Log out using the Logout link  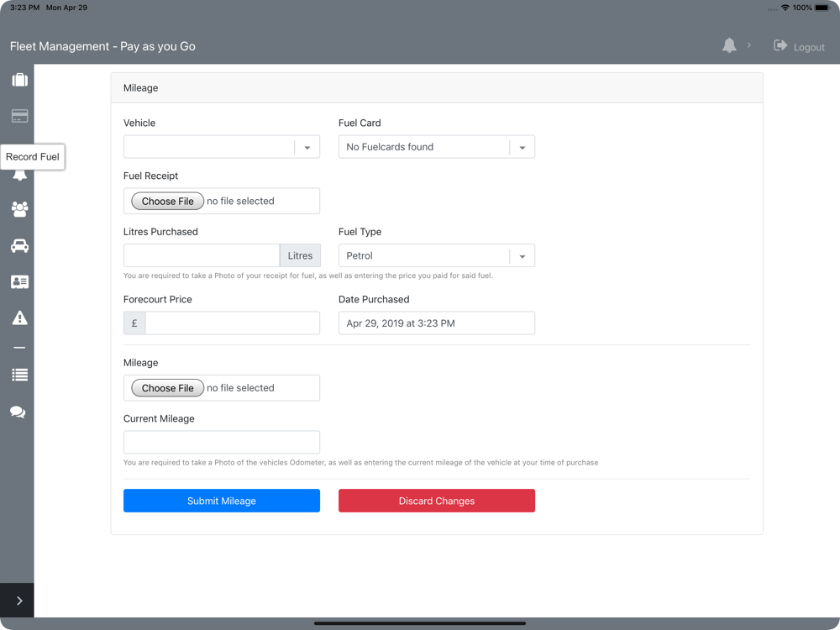(x=799, y=47)
